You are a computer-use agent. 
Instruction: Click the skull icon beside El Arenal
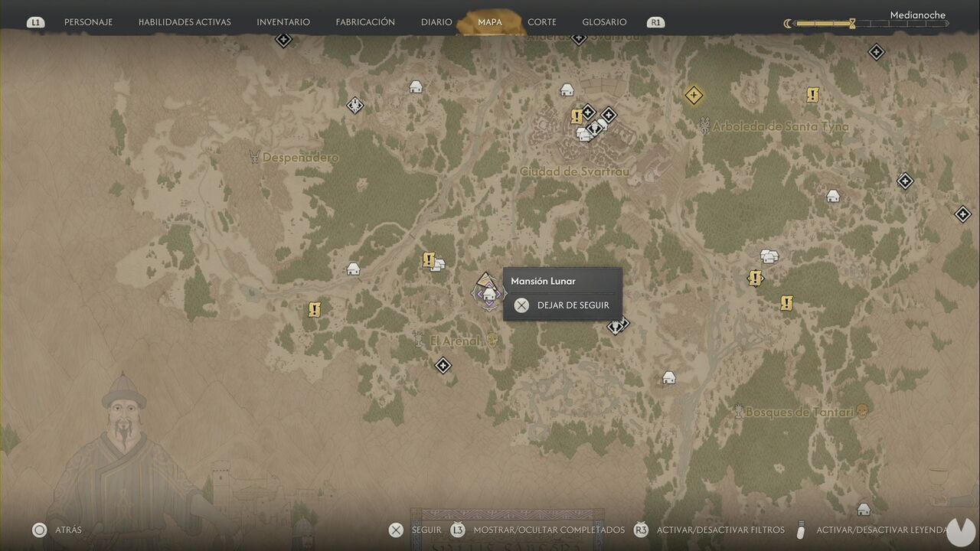tap(492, 341)
